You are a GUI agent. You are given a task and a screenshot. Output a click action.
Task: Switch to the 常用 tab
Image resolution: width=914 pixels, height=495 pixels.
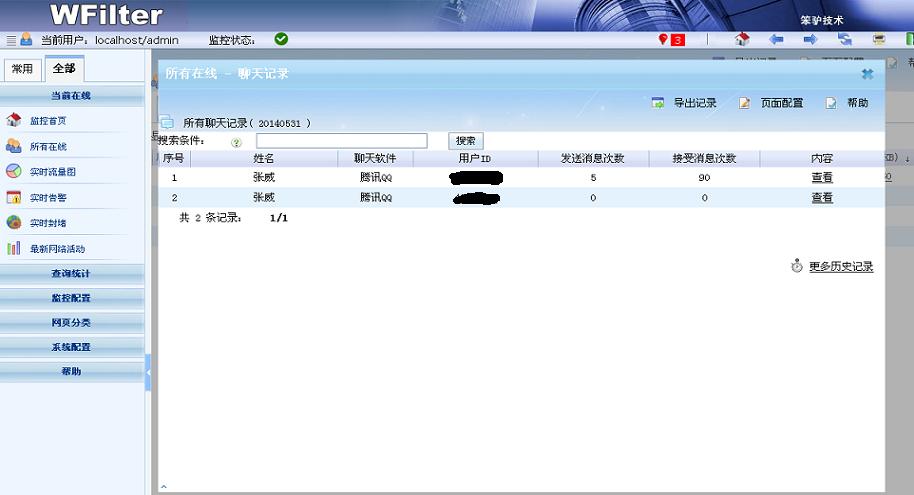tap(22, 69)
